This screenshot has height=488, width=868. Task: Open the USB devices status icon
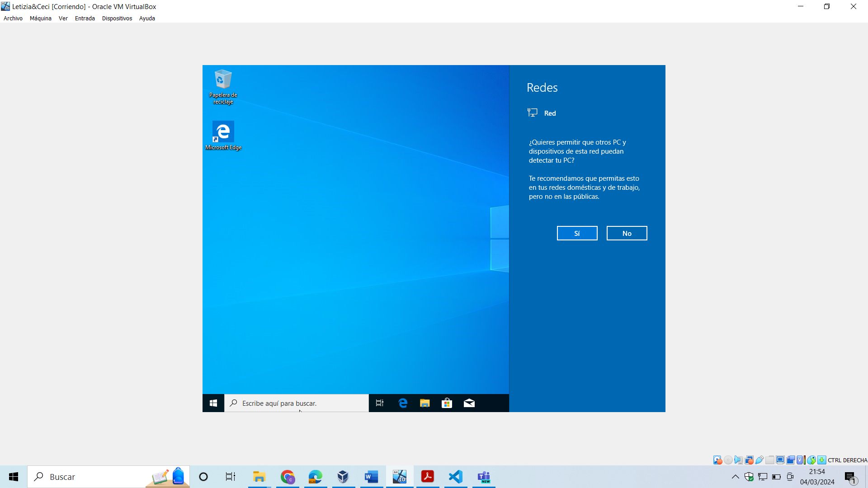point(759,460)
